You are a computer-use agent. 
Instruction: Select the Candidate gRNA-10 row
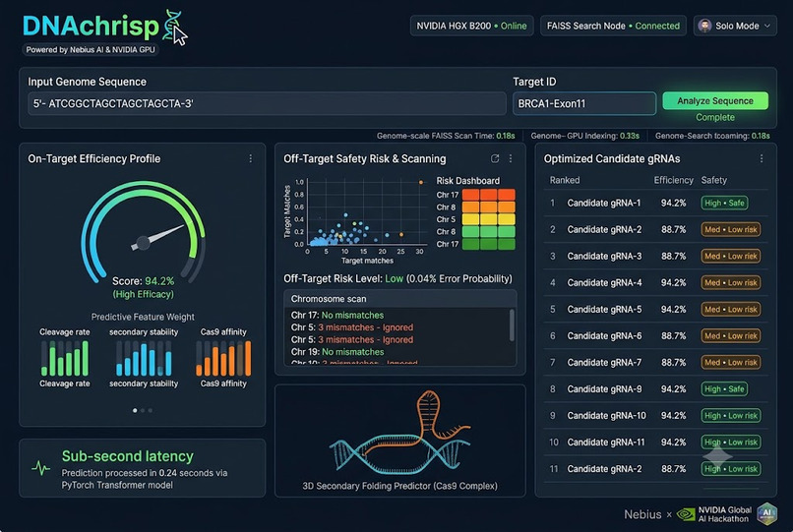(x=656, y=415)
